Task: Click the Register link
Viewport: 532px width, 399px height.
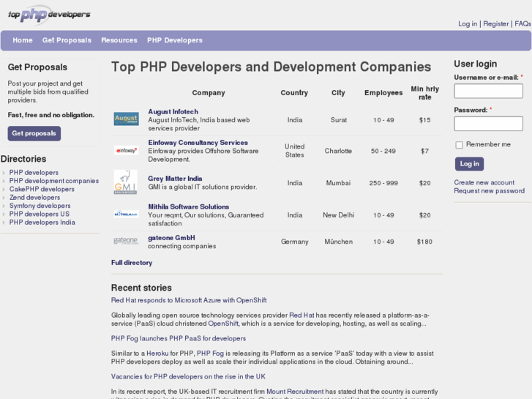Action: (496, 23)
